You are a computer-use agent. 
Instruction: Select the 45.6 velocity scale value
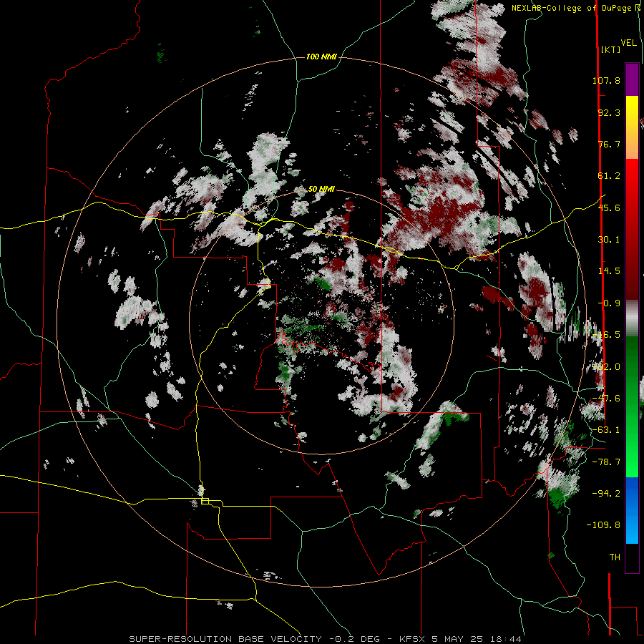click(609, 208)
